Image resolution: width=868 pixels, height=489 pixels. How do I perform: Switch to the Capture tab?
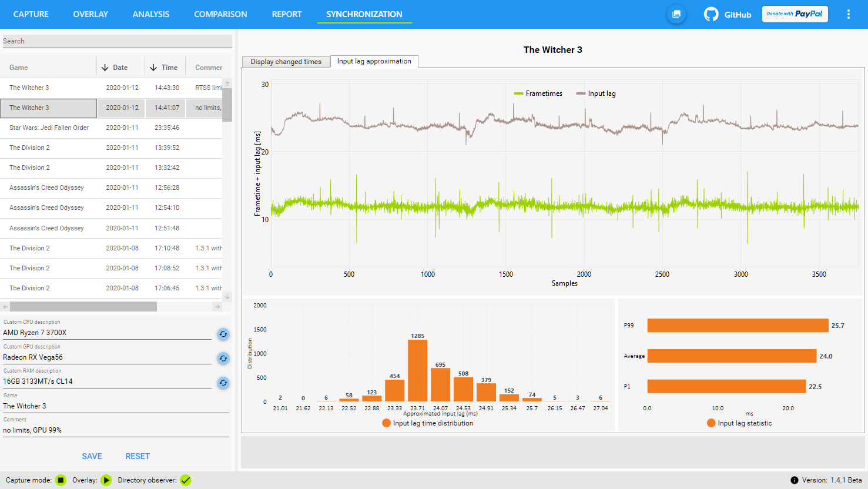click(31, 14)
